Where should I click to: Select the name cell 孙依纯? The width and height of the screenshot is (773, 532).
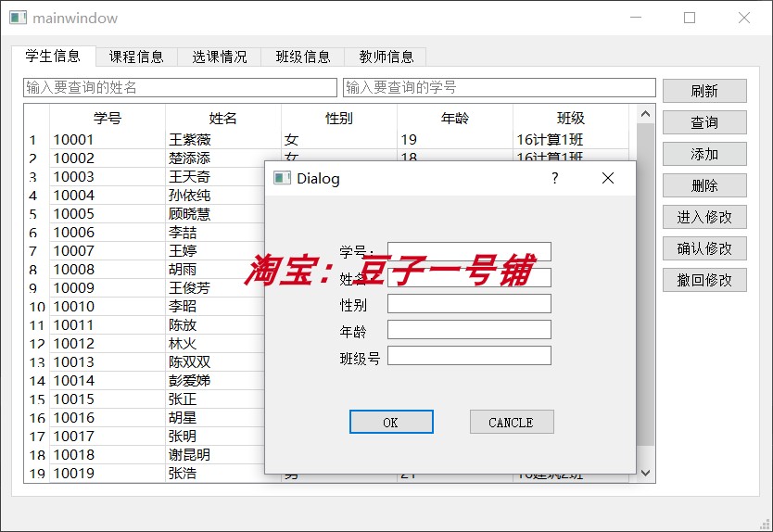(x=215, y=196)
